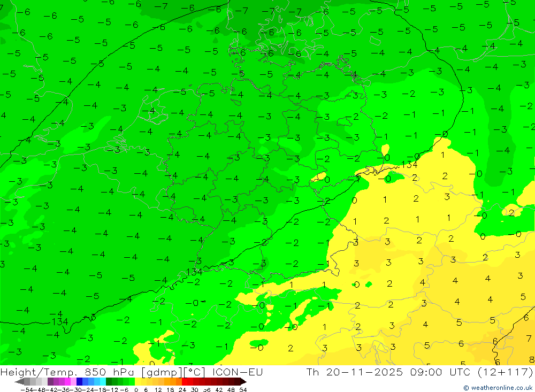
Task: Click the '-54' legend scale value
Action: [27, 390]
